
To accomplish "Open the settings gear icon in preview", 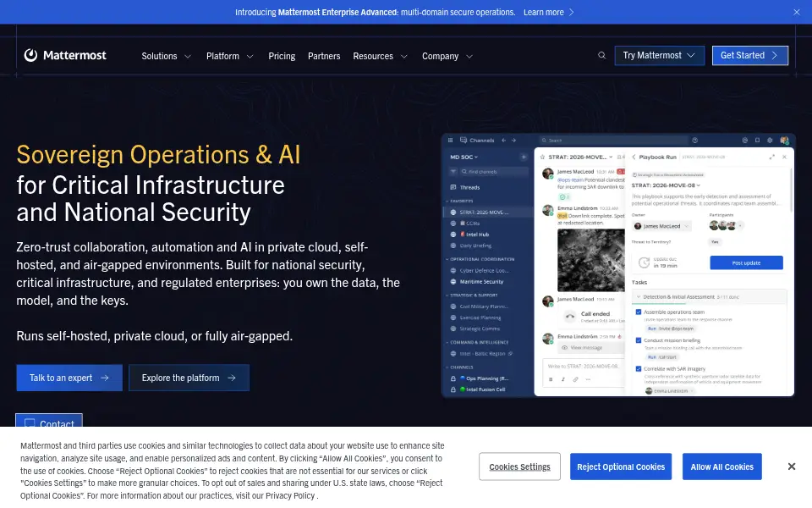I will pyautogui.click(x=770, y=140).
